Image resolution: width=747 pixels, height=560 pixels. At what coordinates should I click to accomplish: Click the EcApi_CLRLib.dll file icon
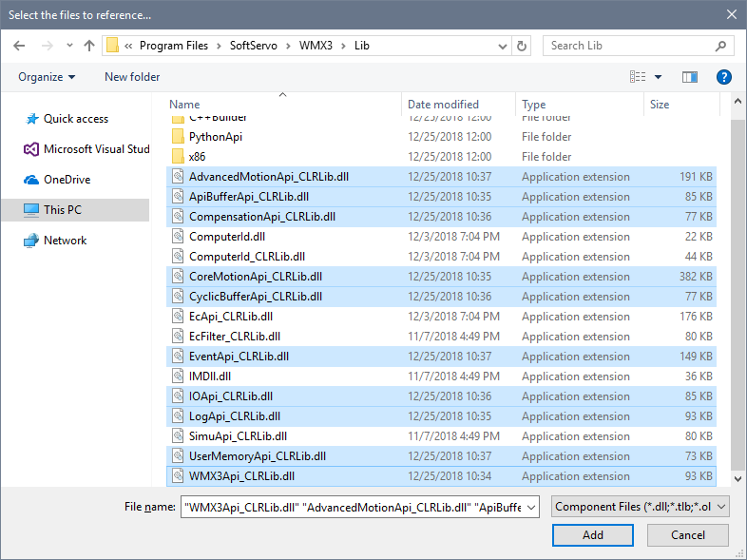[x=178, y=317]
